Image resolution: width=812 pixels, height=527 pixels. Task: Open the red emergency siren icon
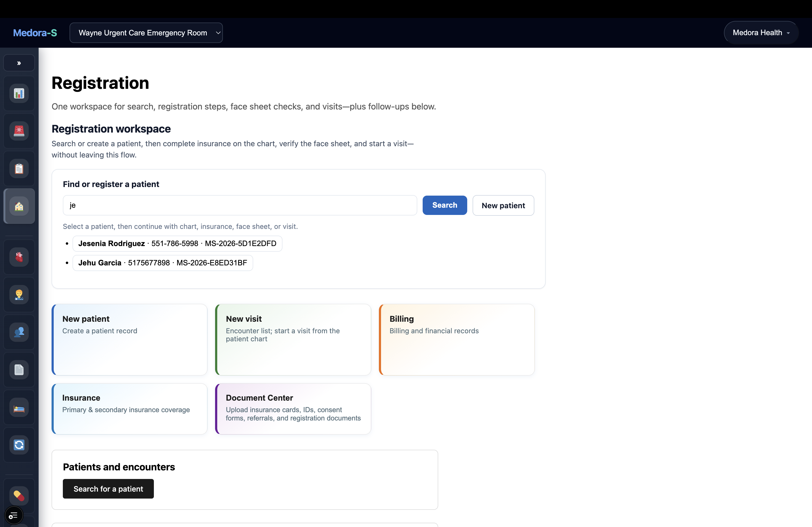[19, 131]
